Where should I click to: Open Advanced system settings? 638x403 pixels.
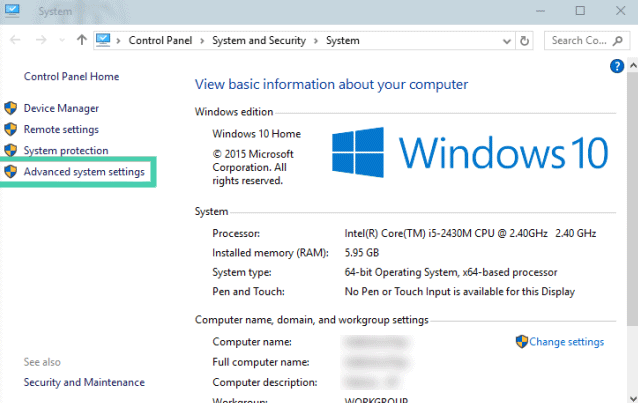pos(84,172)
